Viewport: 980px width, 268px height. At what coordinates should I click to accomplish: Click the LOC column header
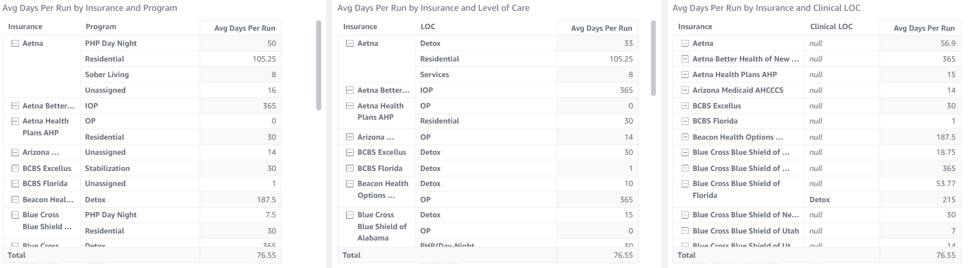(x=428, y=27)
